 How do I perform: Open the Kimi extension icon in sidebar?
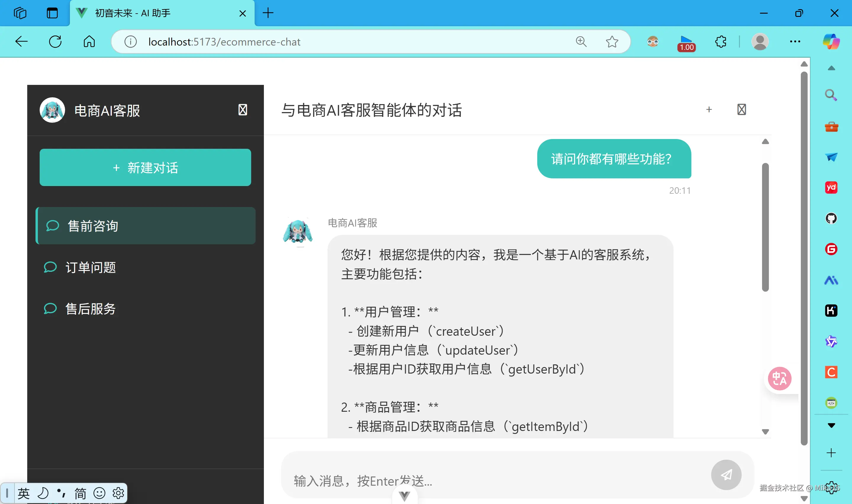(x=831, y=310)
